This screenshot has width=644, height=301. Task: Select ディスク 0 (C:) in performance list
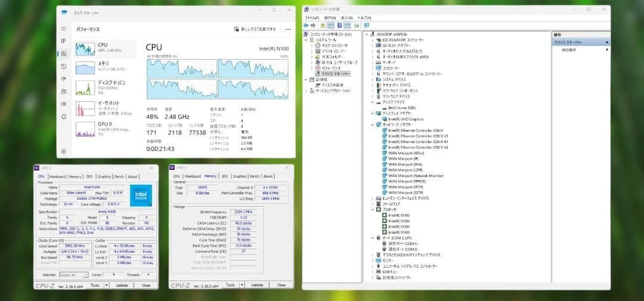pos(105,87)
